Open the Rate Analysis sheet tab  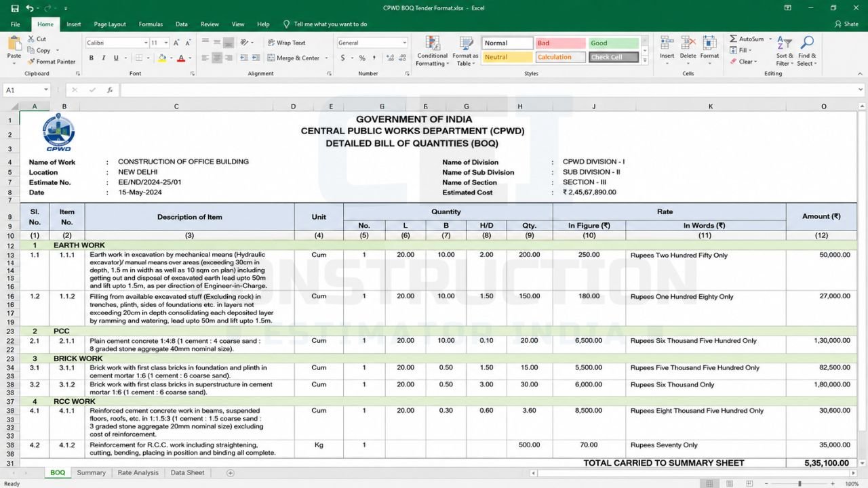(138, 473)
